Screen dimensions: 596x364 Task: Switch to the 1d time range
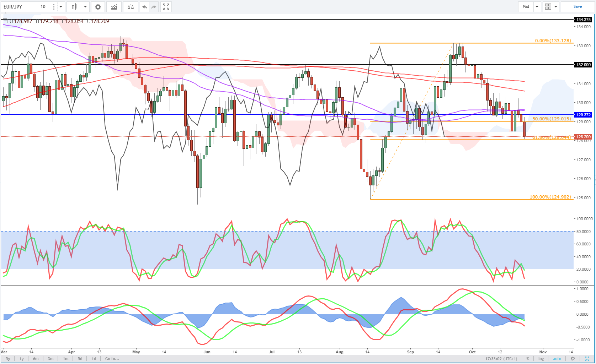coord(94,359)
